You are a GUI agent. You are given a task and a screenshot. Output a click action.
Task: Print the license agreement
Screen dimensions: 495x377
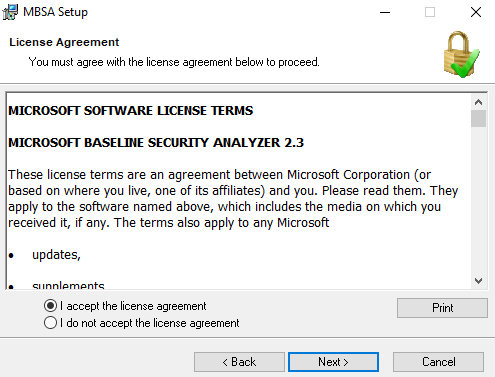click(x=442, y=308)
